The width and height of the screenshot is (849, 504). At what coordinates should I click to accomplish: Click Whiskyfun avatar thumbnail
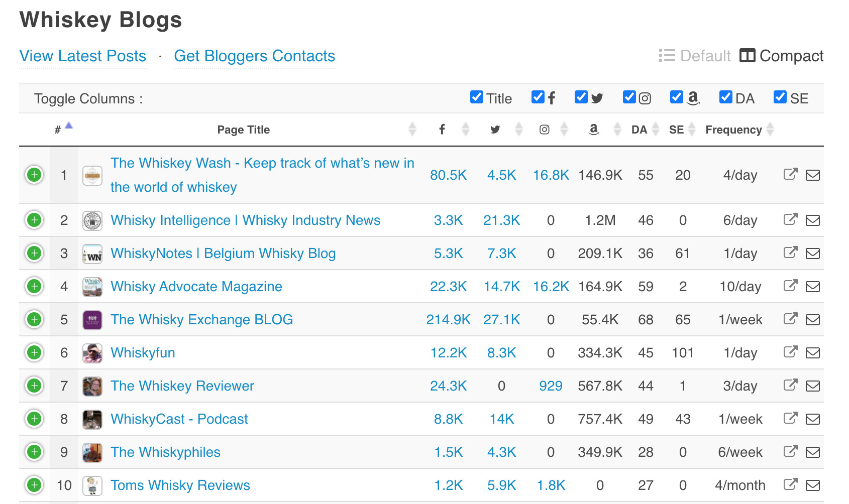click(92, 353)
